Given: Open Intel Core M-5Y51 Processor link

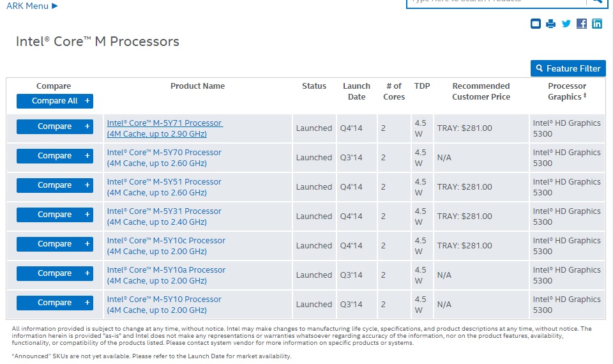Looking at the screenshot, I should point(164,187).
